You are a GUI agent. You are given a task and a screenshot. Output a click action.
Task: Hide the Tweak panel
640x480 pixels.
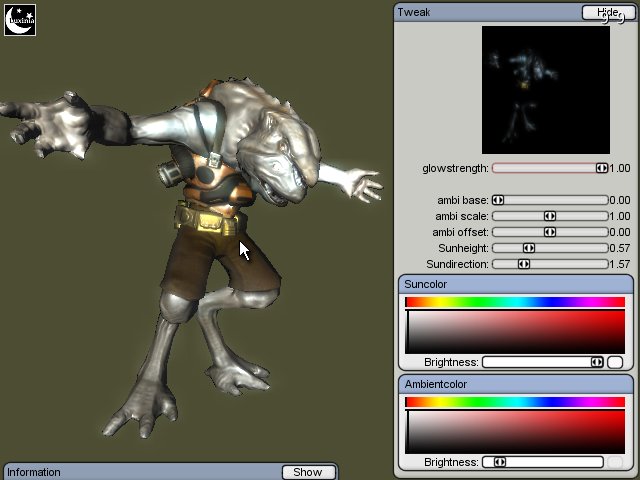607,12
